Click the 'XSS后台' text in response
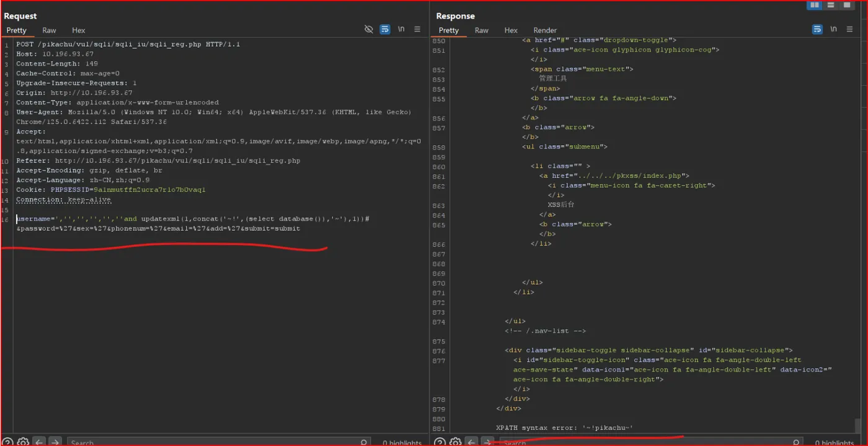 pyautogui.click(x=560, y=205)
